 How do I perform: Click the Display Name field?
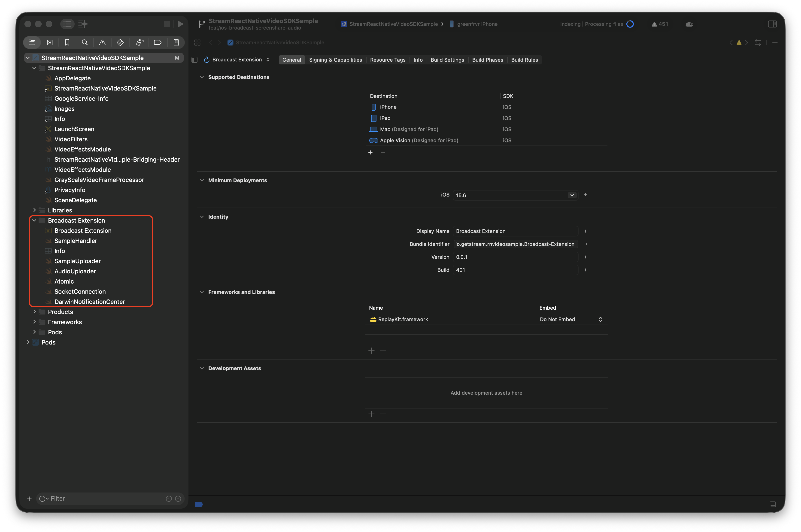(x=515, y=231)
